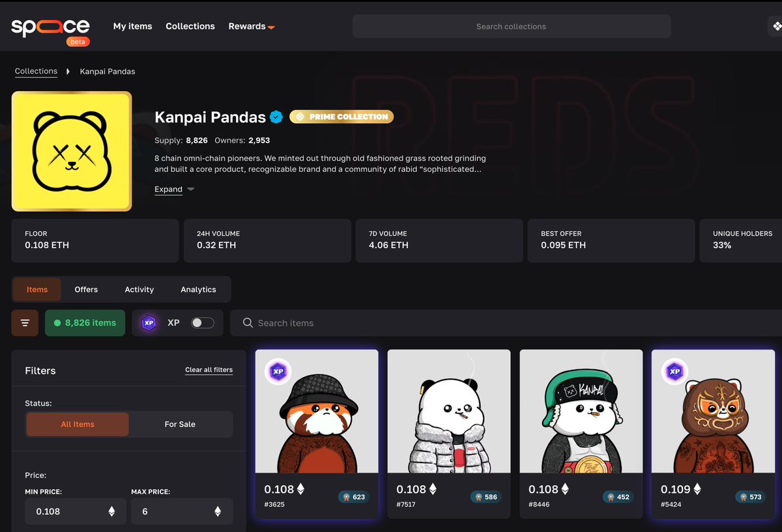Screen dimensions: 782x532
Task: Click rarity rank badge 452
Action: pos(618,497)
